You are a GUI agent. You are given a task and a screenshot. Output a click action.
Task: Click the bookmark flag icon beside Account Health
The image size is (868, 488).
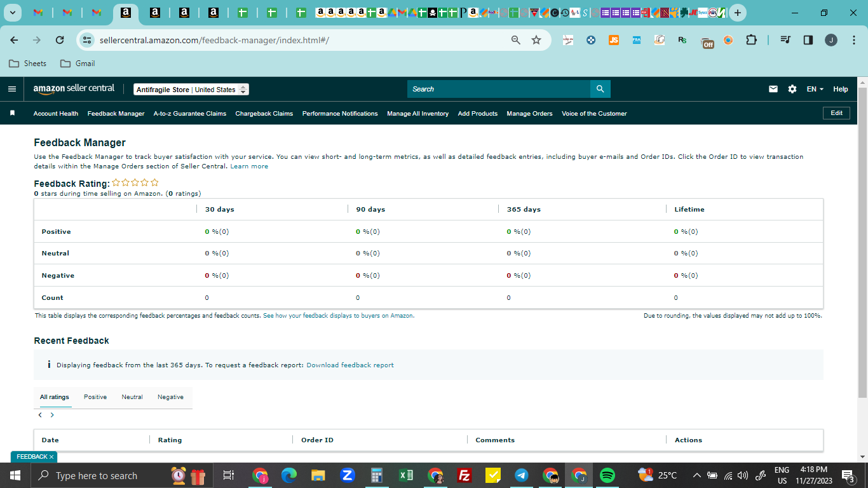pyautogui.click(x=12, y=113)
